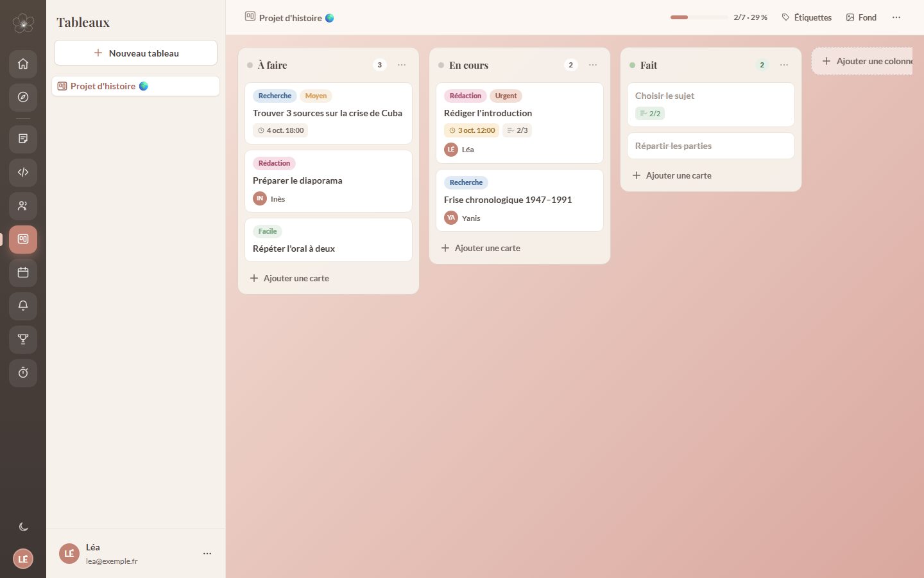The height and width of the screenshot is (578, 924).
Task: Open the Home icon in sidebar
Action: pos(23,64)
